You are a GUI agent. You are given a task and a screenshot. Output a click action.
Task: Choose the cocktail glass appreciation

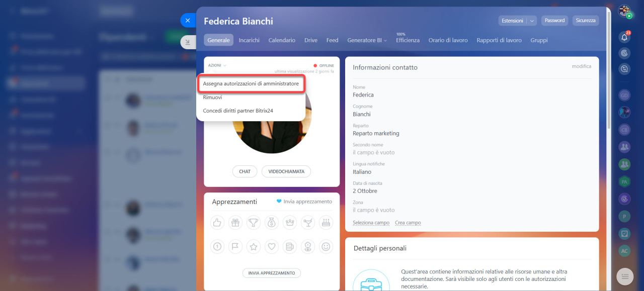308,222
